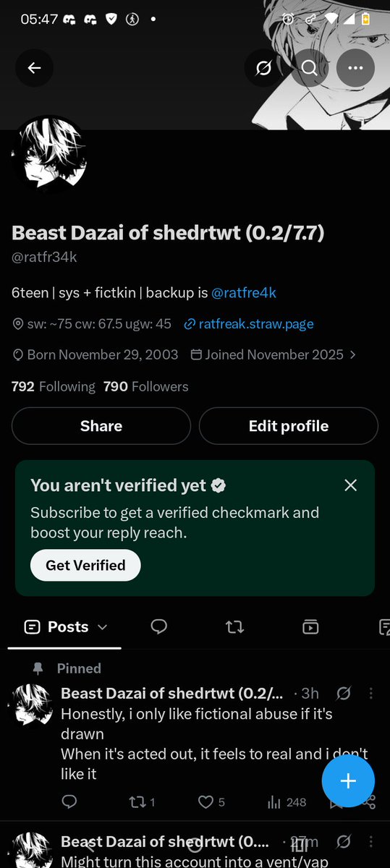Tap the back arrow icon
Screen dimensions: 390x868
pos(34,68)
